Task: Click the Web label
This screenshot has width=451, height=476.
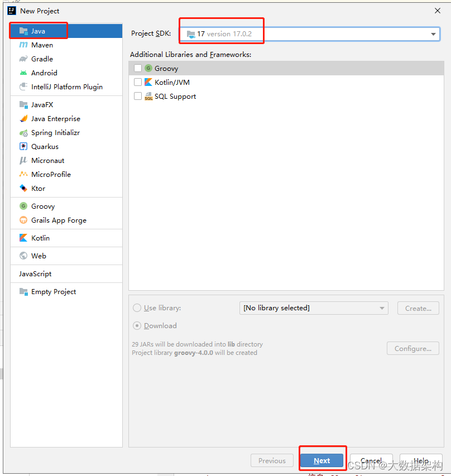Action: coord(39,256)
